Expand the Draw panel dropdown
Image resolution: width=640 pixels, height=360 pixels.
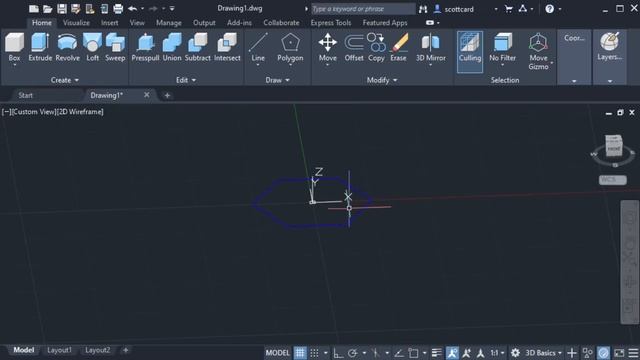[x=278, y=80]
